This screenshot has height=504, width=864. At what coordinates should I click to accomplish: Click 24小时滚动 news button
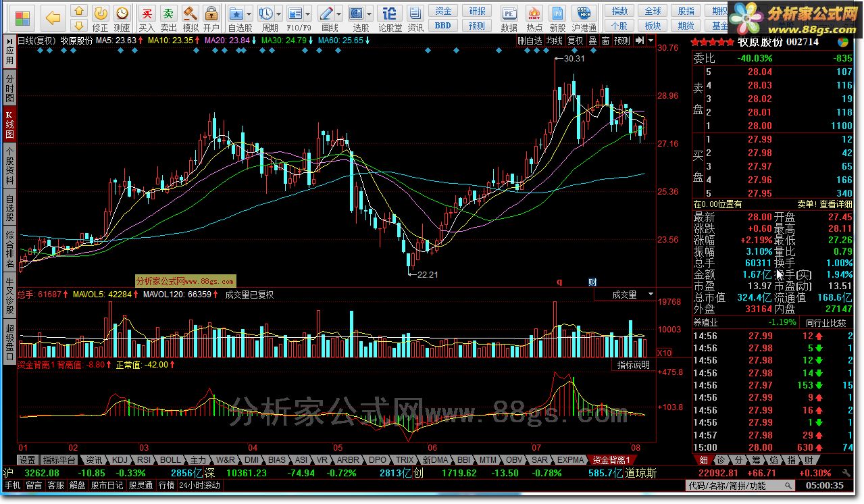[x=199, y=485]
